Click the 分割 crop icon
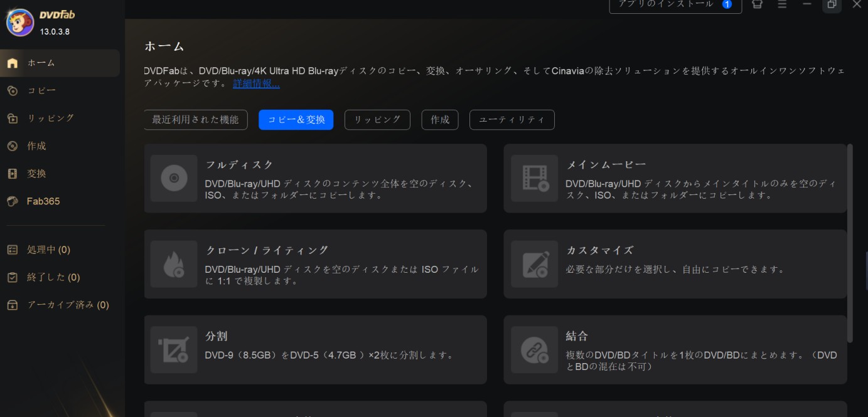The height and width of the screenshot is (417, 868). (x=174, y=350)
